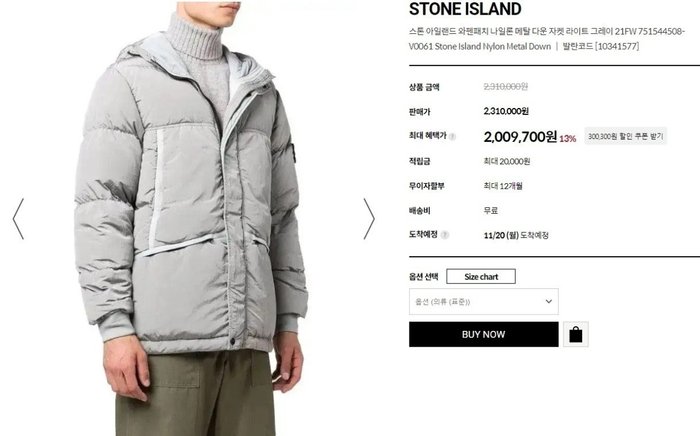Open the 옵션 (의류 (표준)) select box
This screenshot has width=700, height=436.
pos(483,301)
